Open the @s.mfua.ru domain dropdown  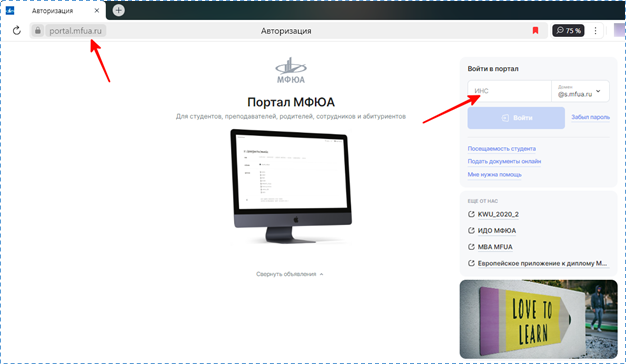click(x=580, y=91)
